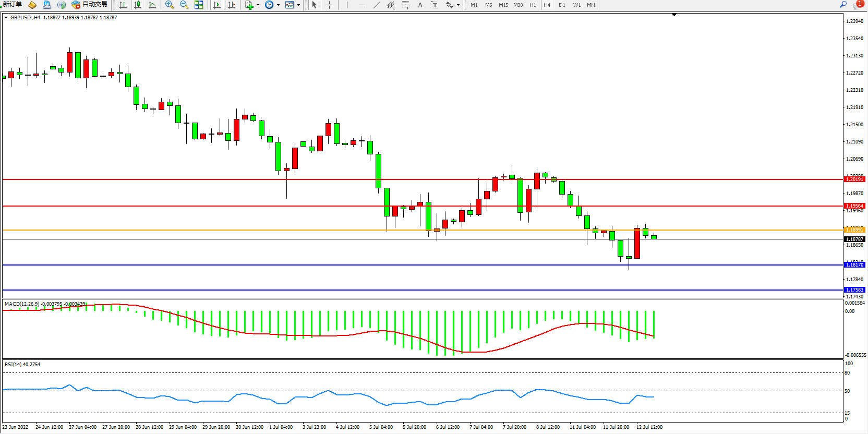Pick the horizontal line drawing tool

point(361,5)
